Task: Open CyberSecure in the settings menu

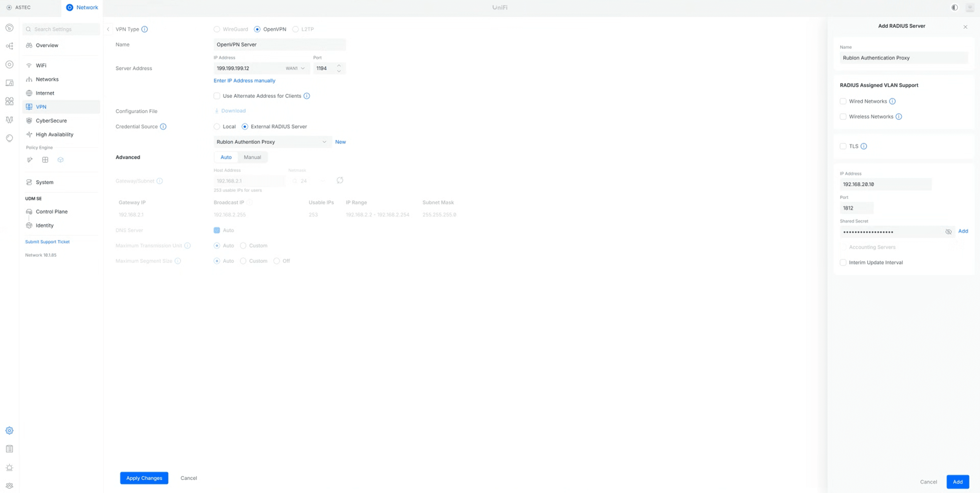Action: click(x=51, y=121)
